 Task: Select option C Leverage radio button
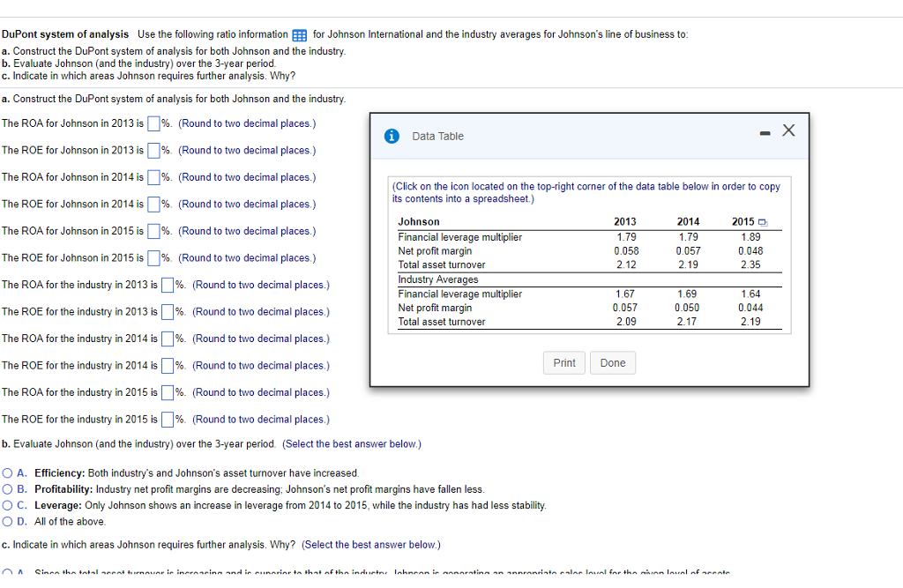coord(8,505)
